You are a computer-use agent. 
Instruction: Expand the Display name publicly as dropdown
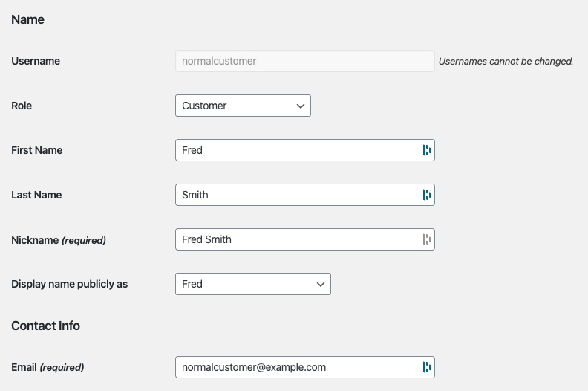click(252, 284)
